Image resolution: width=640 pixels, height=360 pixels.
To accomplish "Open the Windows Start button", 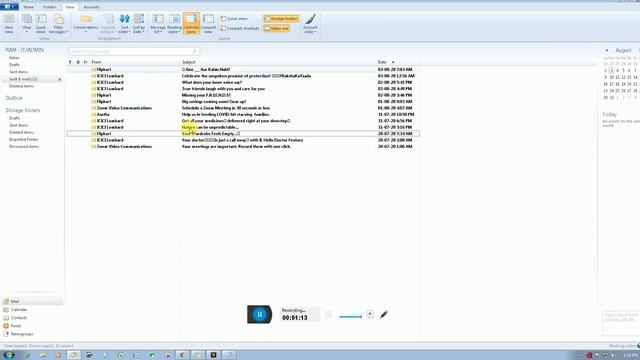I will 8,355.
